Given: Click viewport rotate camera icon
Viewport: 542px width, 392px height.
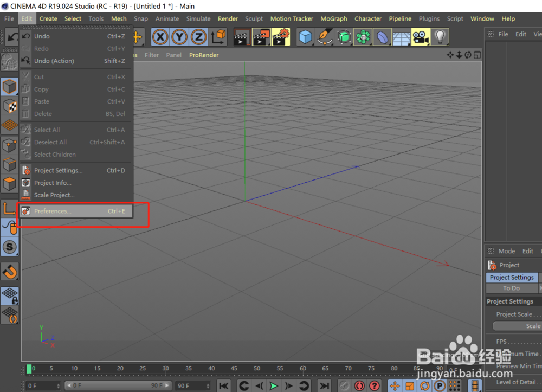Looking at the screenshot, I should click(x=468, y=55).
